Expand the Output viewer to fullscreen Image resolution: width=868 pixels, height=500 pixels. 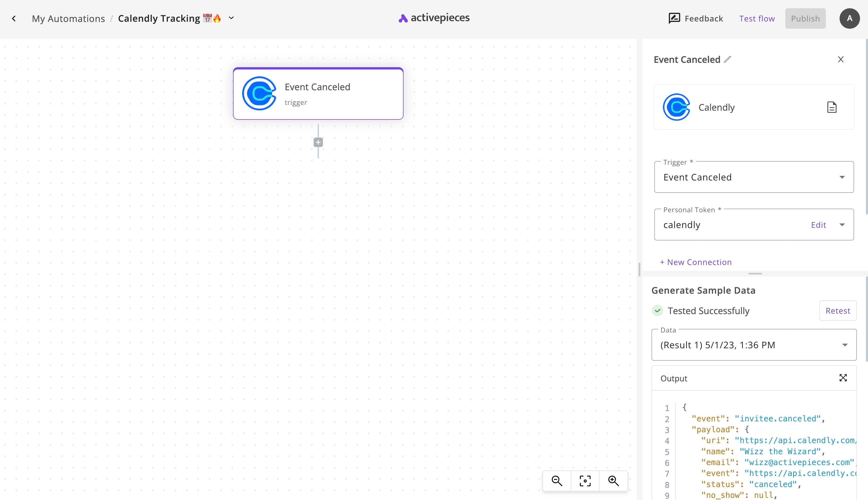coord(843,378)
